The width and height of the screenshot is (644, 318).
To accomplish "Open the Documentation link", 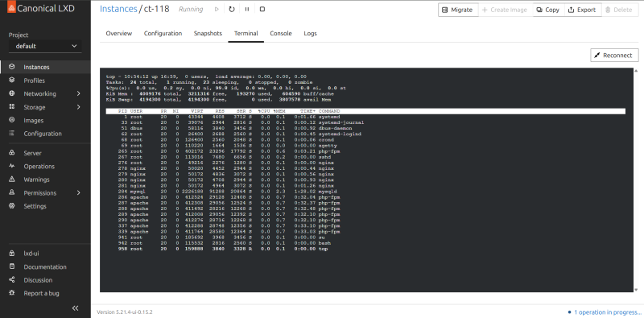I will (x=45, y=266).
